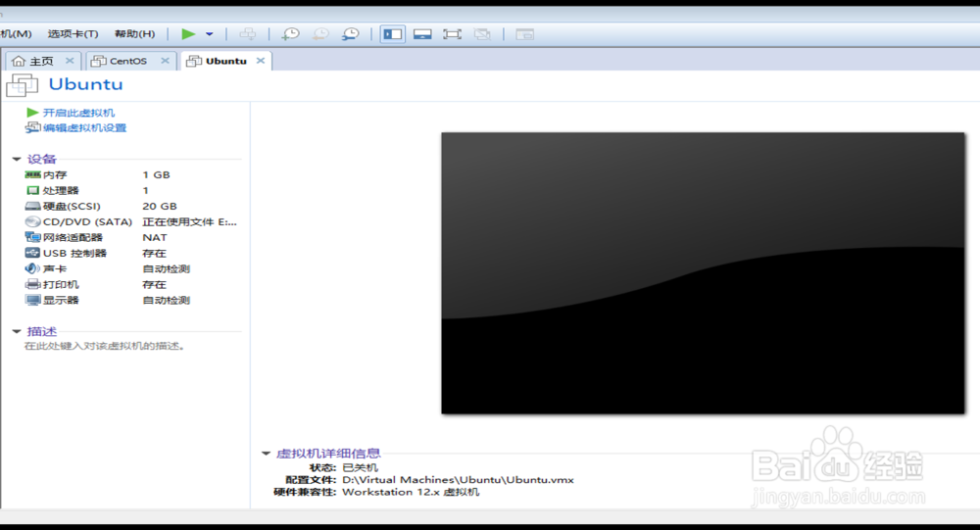The height and width of the screenshot is (530, 980).
Task: Click the memory chip icon
Action: [x=32, y=175]
